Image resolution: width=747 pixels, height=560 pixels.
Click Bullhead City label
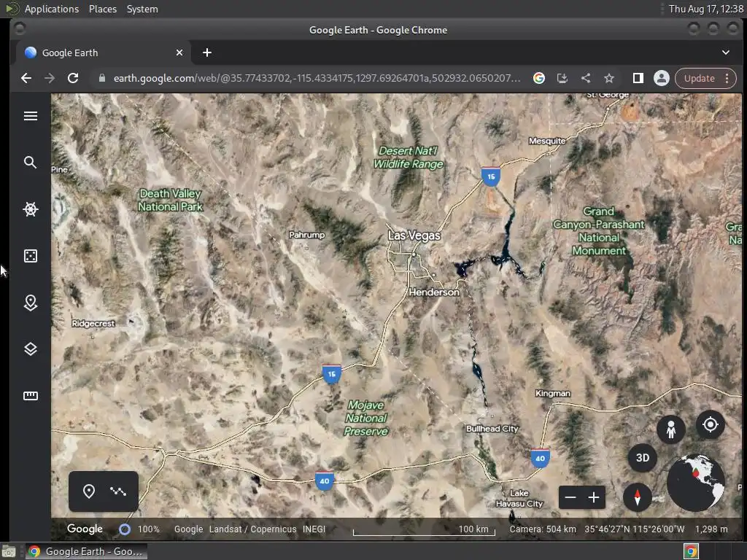(x=492, y=429)
